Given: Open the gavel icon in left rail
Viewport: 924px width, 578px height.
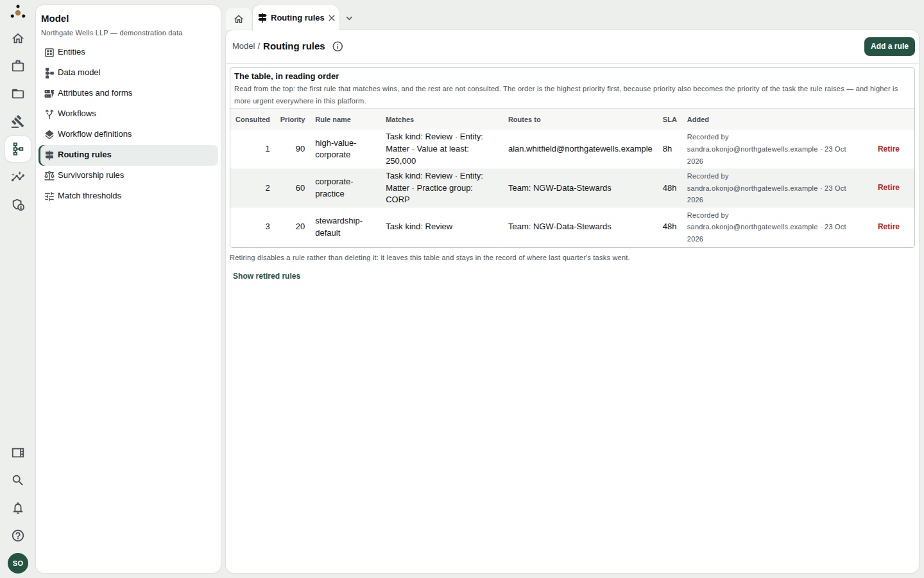Looking at the screenshot, I should (18, 121).
